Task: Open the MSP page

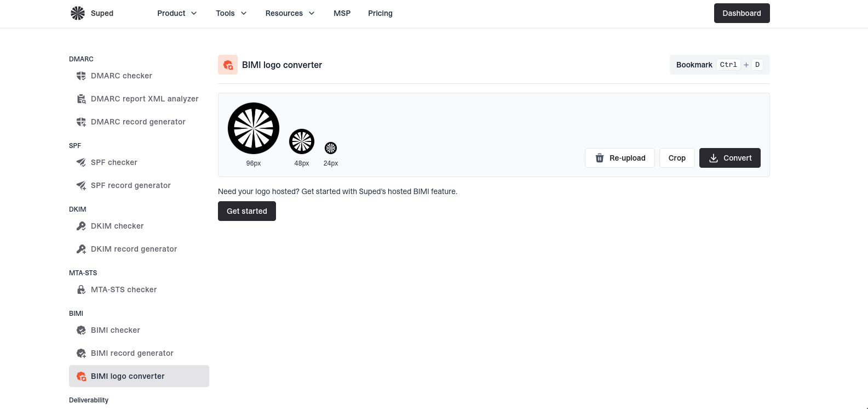Action: tap(342, 13)
